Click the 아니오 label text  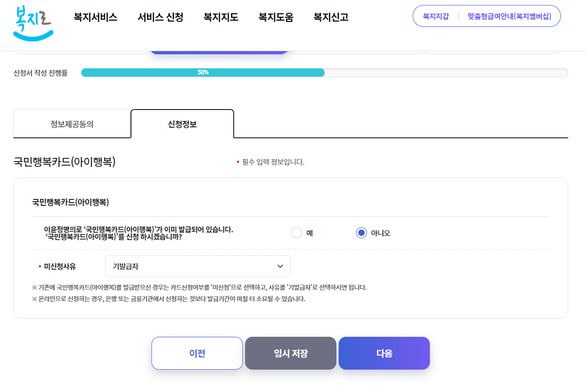(381, 233)
